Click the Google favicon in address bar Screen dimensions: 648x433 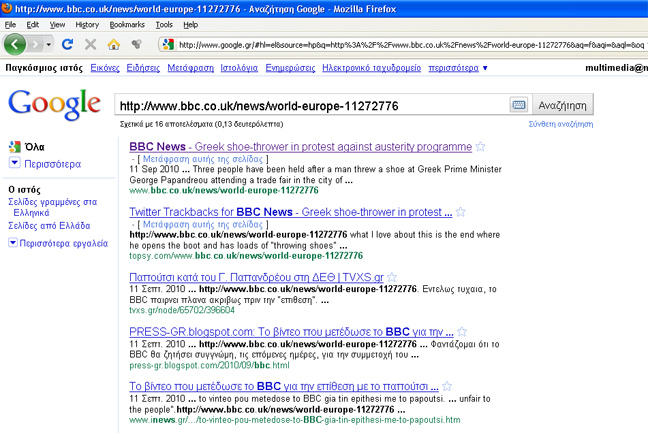point(168,45)
